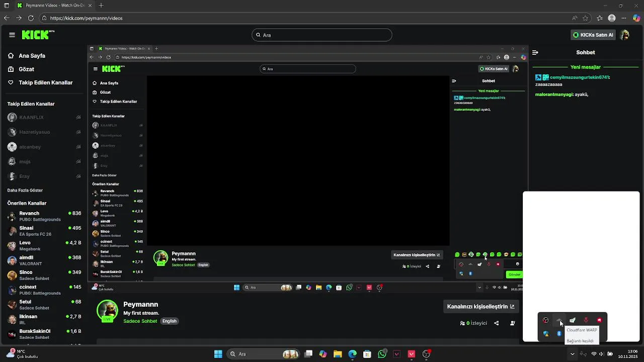Image resolution: width=644 pixels, height=362 pixels.
Task: Open the Kick hamburger sidebar menu
Action: tap(12, 35)
